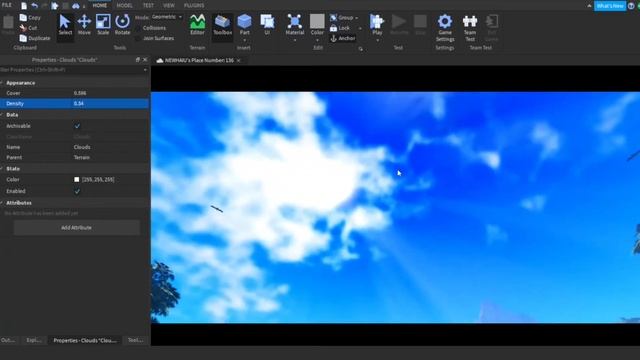
Task: Switch to the TEST ribbon tab
Action: 148,5
